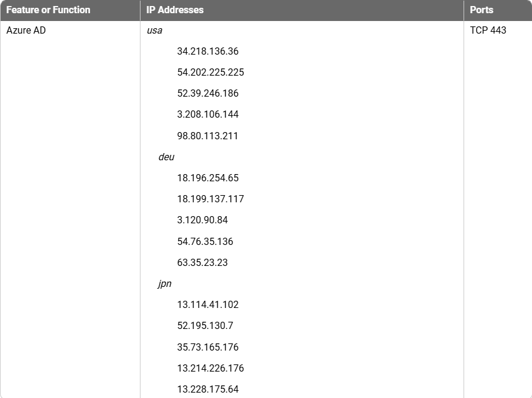This screenshot has height=398, width=532.
Task: Click on IP address 52.39.246.186
Action: tap(208, 94)
